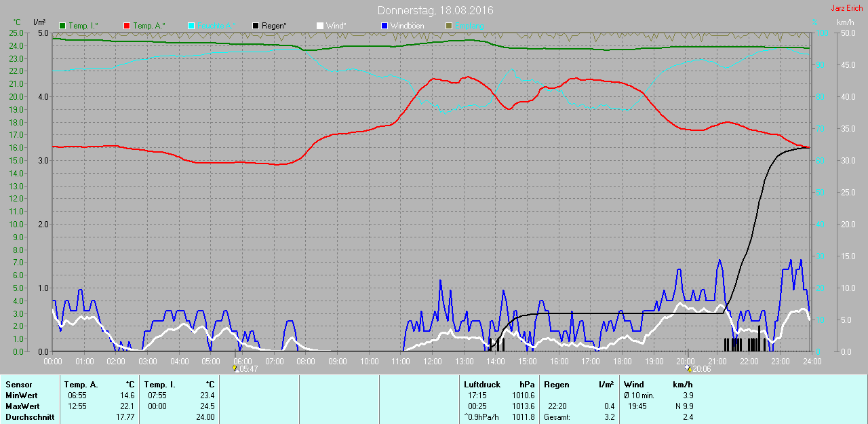Click the 'Wind*' legend label
The height and width of the screenshot is (424, 868).
(336, 26)
